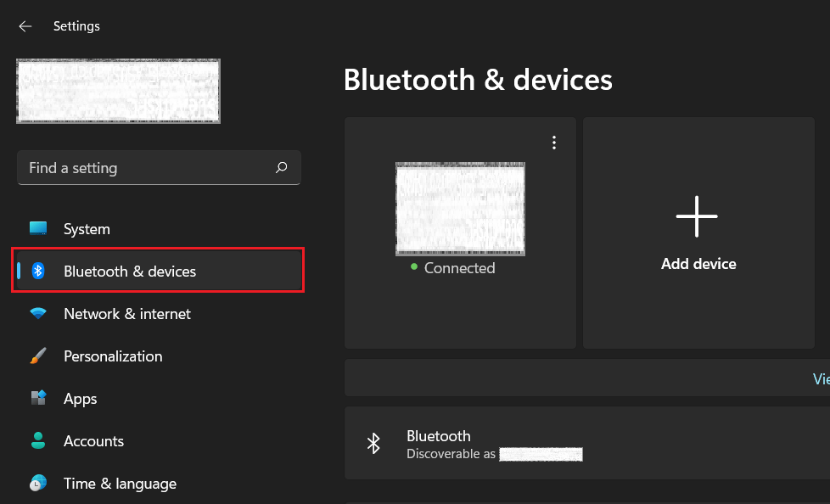Click the Add device button
The height and width of the screenshot is (504, 830).
(698, 233)
